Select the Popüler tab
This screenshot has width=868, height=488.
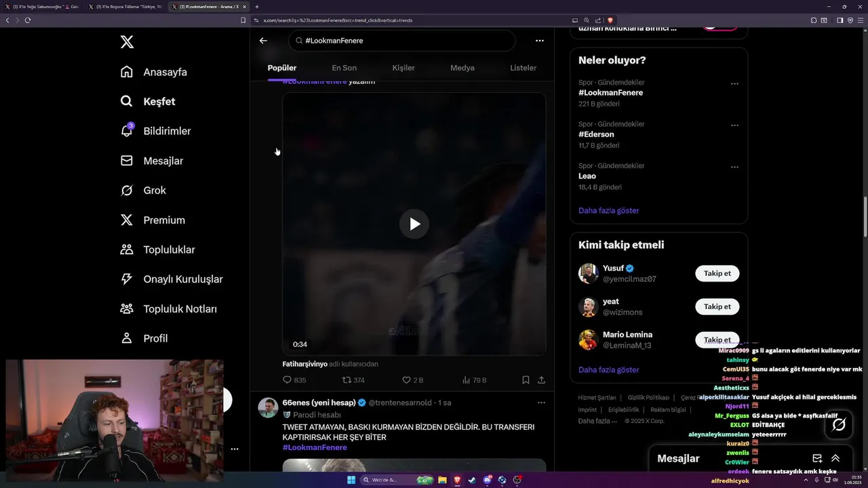[282, 68]
